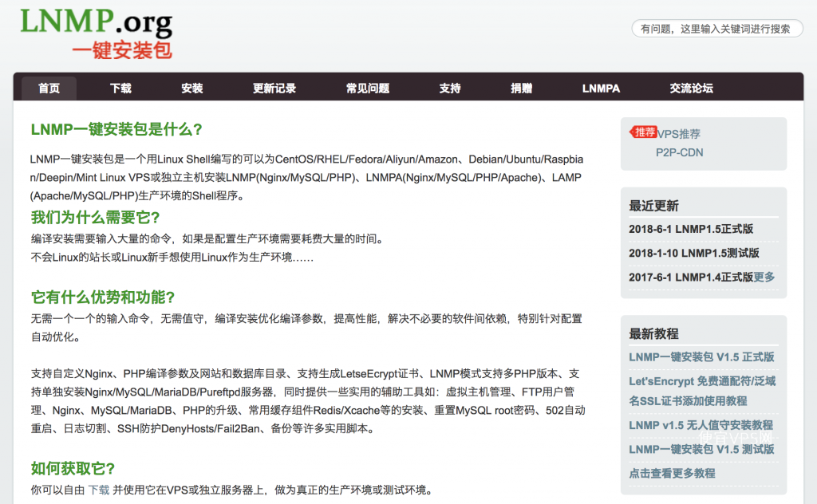The width and height of the screenshot is (817, 504).
Task: Click the heading 我们为什么需要它?
Action: click(96, 217)
